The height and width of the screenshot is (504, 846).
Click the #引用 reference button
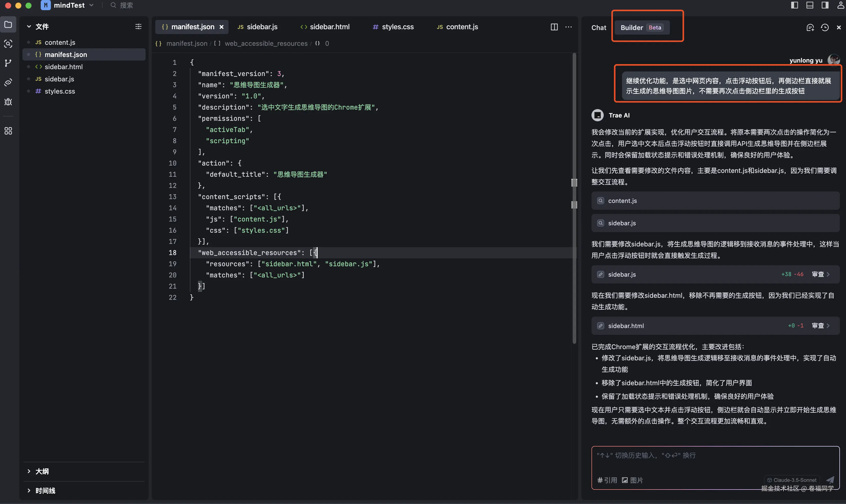pos(607,480)
